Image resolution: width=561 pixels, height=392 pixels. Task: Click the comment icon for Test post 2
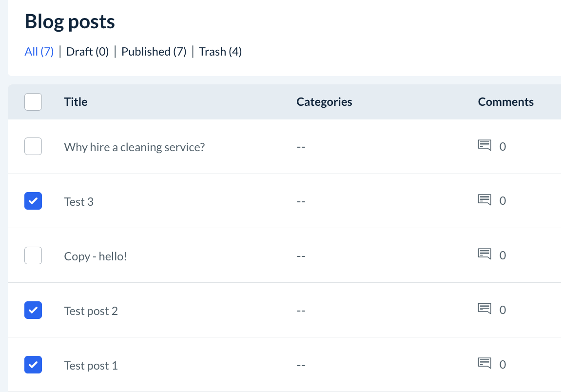[x=484, y=309]
